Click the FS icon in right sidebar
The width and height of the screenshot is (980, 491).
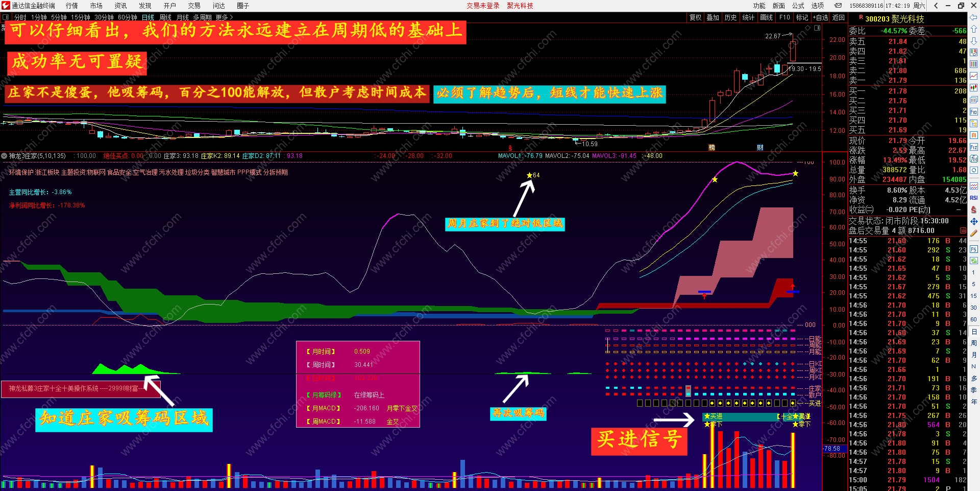point(974,249)
